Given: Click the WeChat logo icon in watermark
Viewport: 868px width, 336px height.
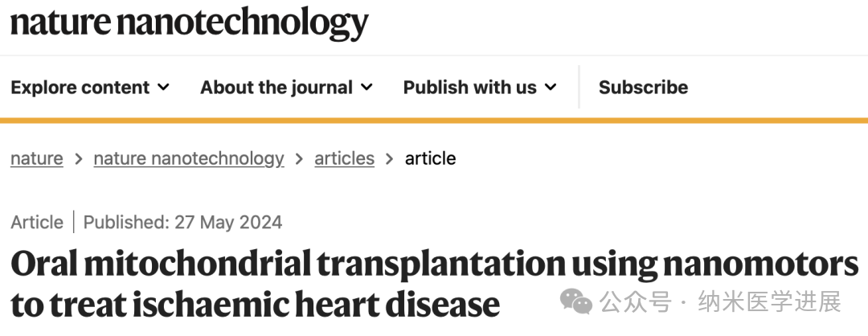Looking at the screenshot, I should tap(576, 302).
